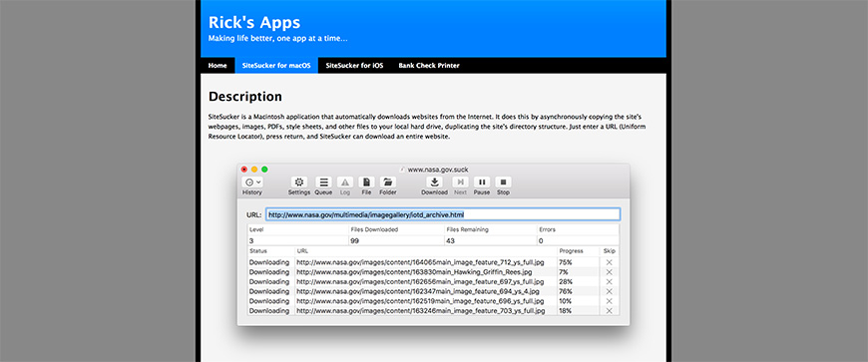Open the Log warning icon
The height and width of the screenshot is (362, 868).
(345, 182)
